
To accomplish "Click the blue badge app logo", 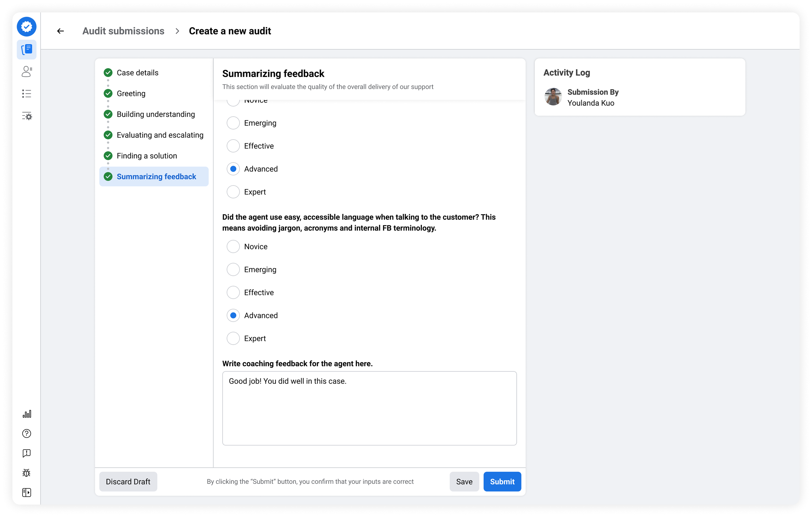I will 27,27.
